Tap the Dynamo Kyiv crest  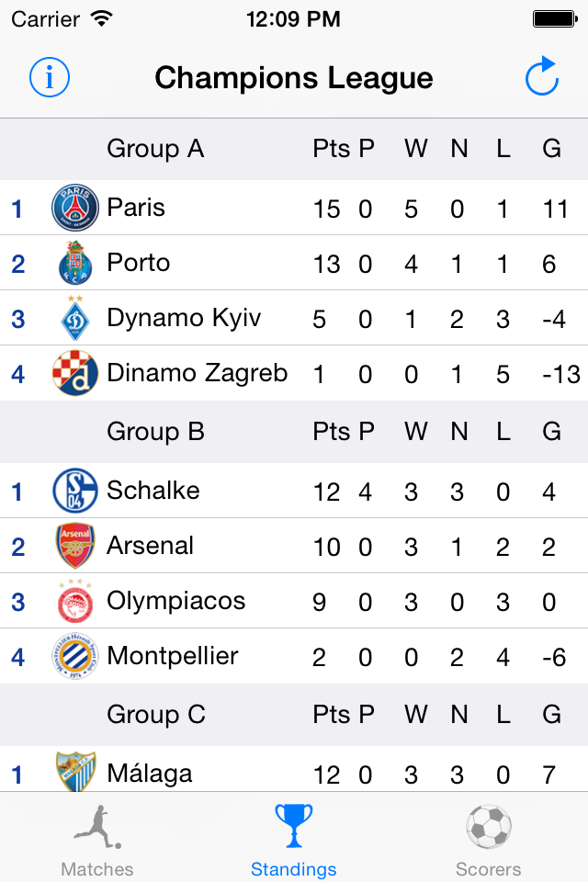tap(74, 319)
